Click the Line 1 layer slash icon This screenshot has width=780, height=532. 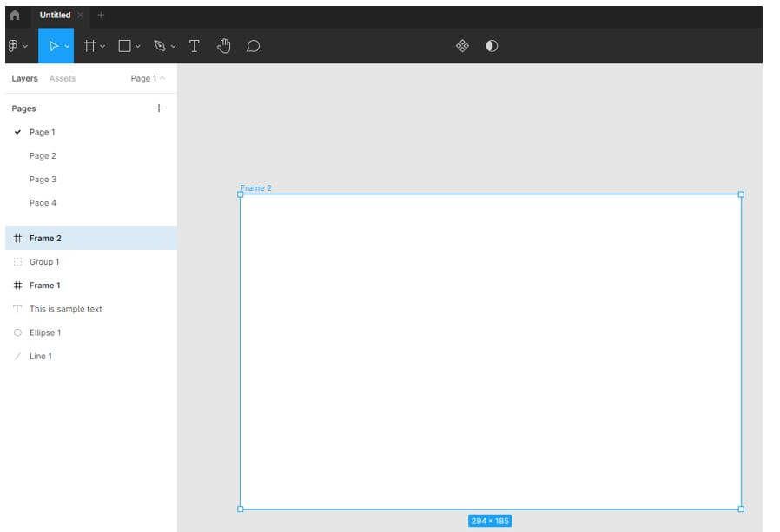click(17, 356)
